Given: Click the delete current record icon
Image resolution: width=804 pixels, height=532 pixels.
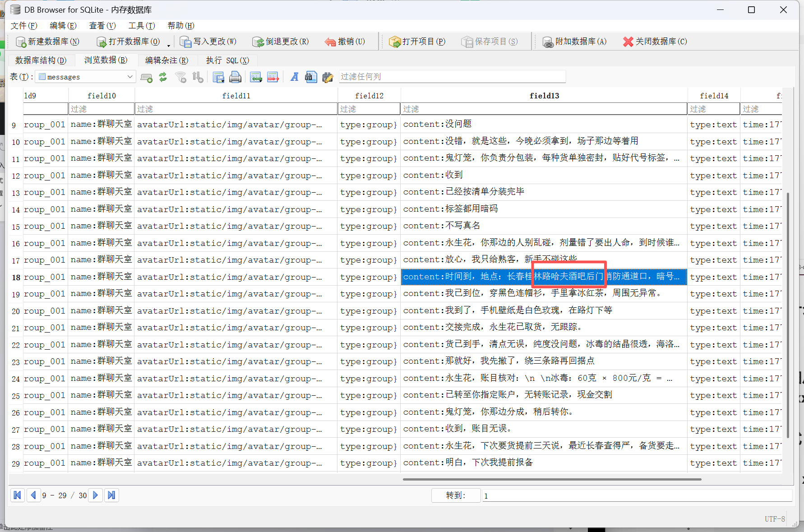Looking at the screenshot, I should pyautogui.click(x=273, y=77).
